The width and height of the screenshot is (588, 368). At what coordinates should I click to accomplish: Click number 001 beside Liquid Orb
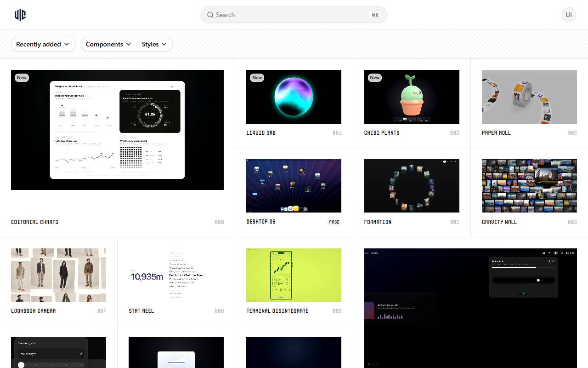(337, 133)
